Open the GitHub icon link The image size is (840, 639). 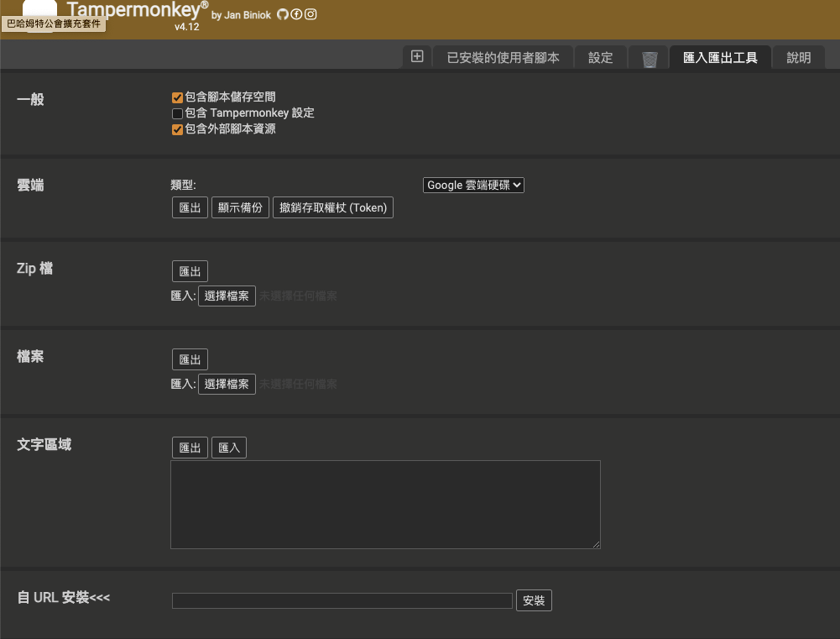pyautogui.click(x=282, y=14)
